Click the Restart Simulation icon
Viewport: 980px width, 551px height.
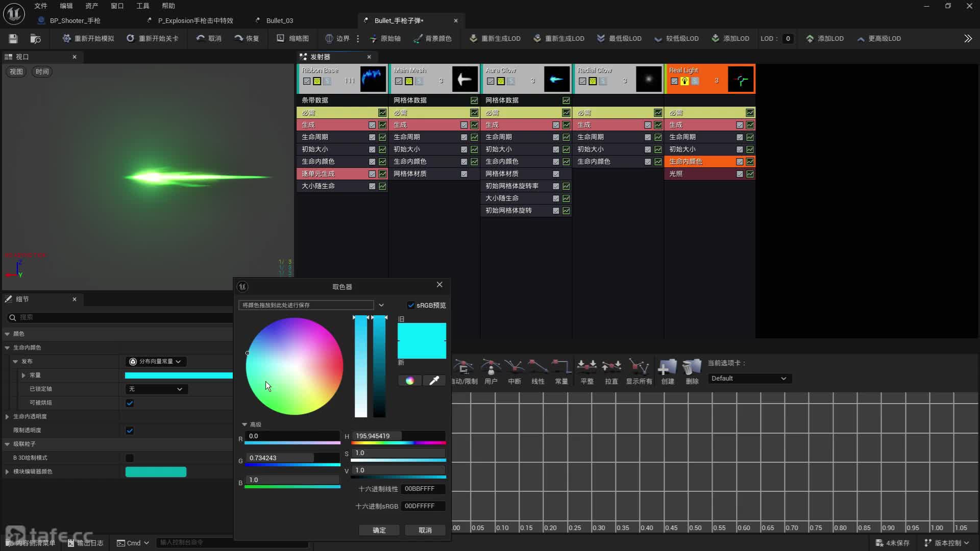(x=66, y=38)
